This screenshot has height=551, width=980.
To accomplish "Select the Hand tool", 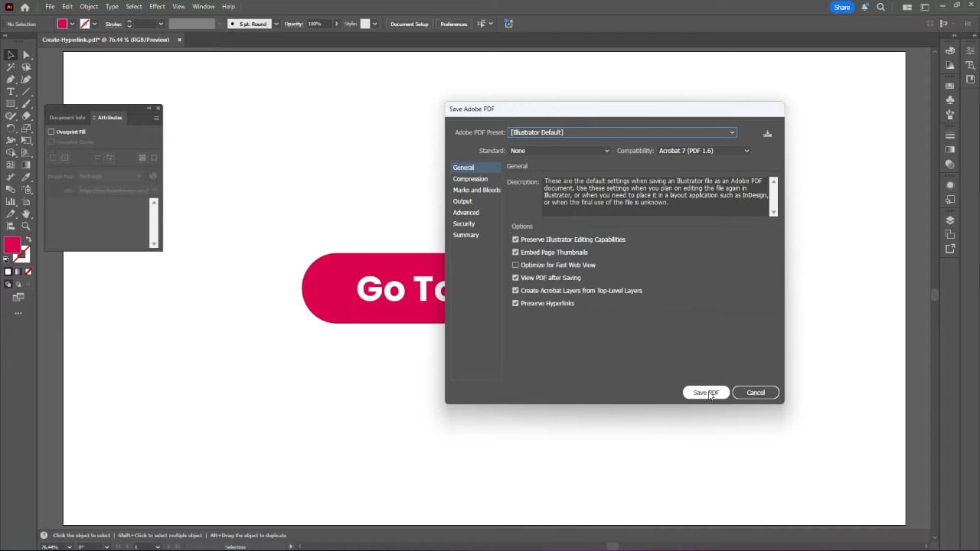I will (25, 214).
